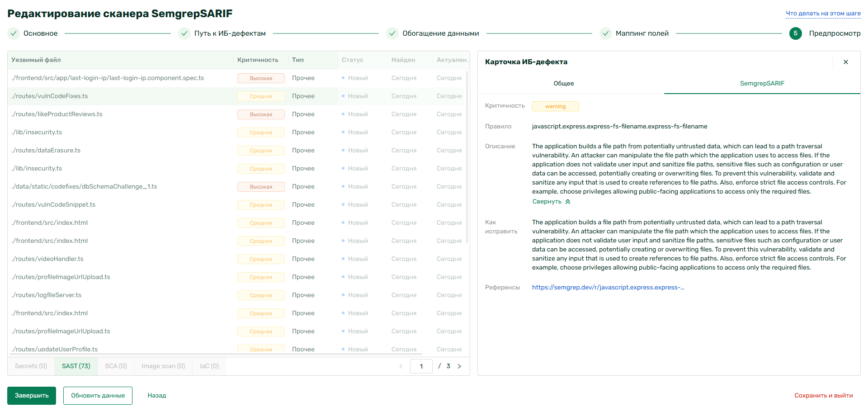The image size is (868, 412).
Task: Go to previous page arrow
Action: (401, 366)
